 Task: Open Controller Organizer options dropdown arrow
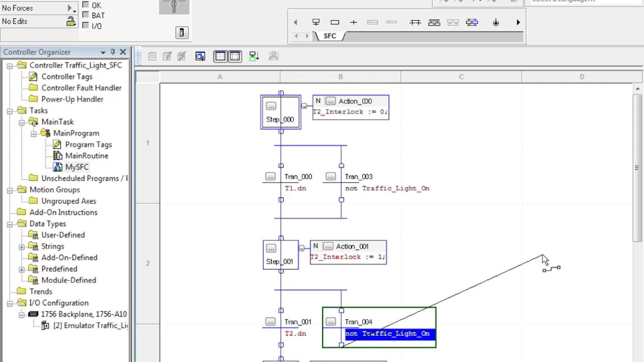point(103,52)
